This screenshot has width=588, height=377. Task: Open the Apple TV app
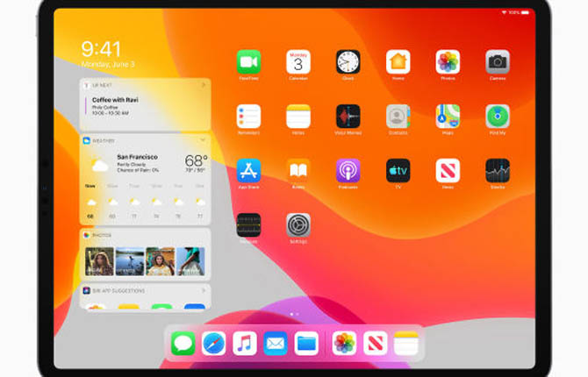pyautogui.click(x=398, y=170)
